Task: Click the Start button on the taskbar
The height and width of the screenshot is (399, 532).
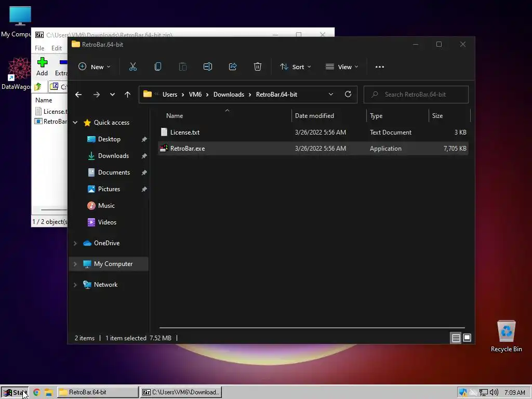Action: (15, 392)
